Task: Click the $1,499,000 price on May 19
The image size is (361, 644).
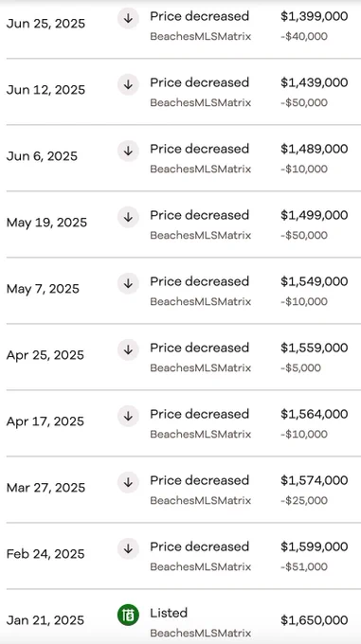Action: 315,215
